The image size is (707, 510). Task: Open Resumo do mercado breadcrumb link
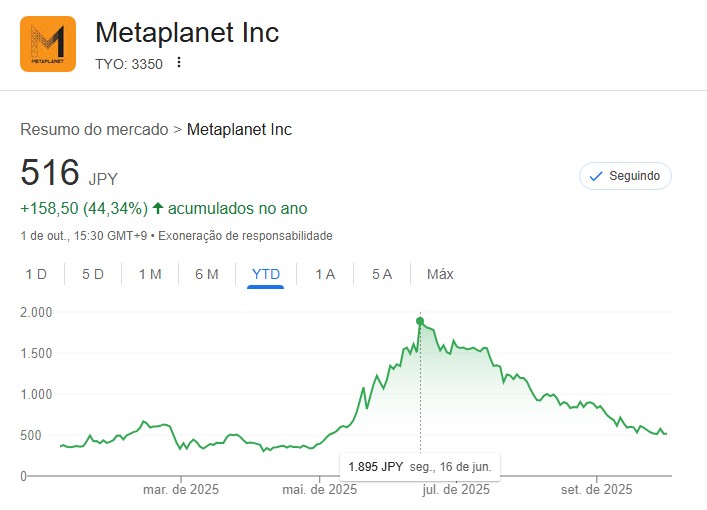click(94, 129)
